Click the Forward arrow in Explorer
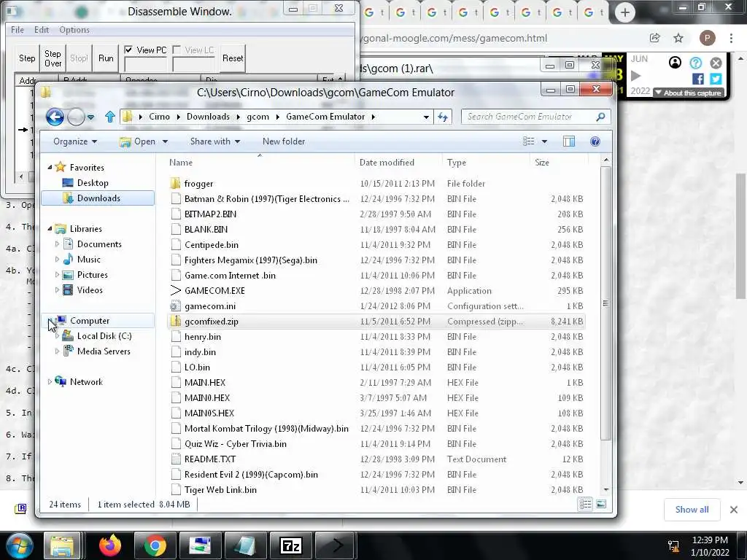The height and width of the screenshot is (560, 747). pos(76,117)
